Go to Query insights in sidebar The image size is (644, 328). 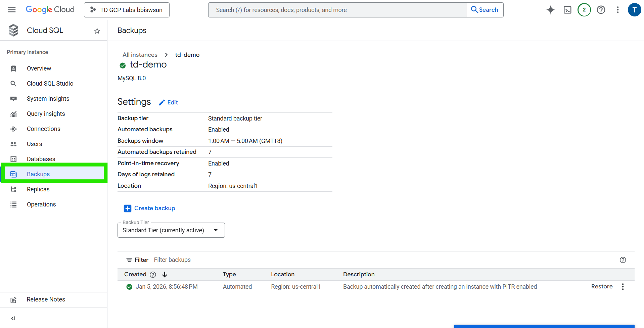[x=46, y=114]
